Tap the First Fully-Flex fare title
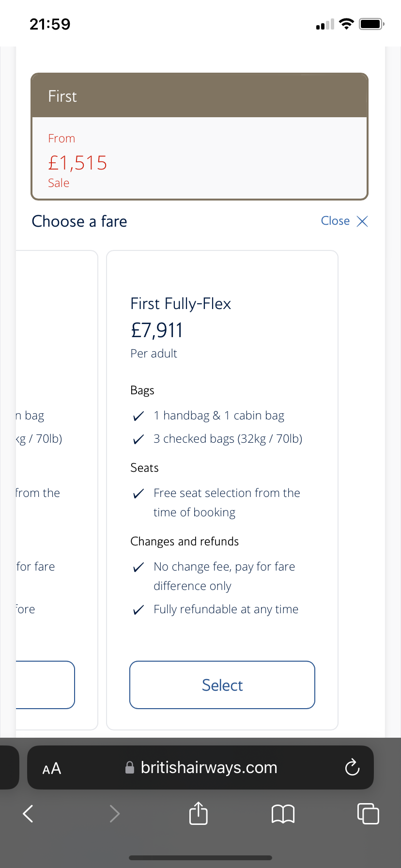The height and width of the screenshot is (868, 401). (x=181, y=304)
